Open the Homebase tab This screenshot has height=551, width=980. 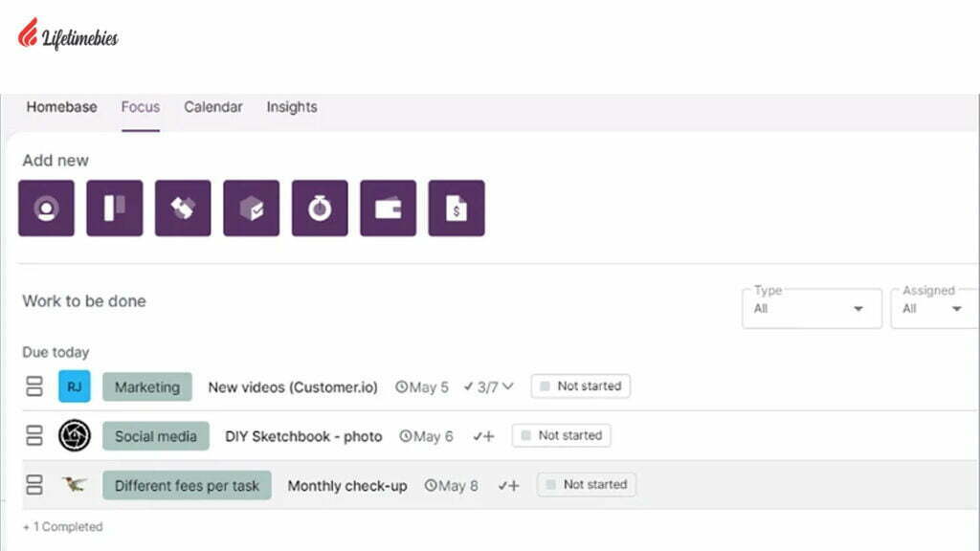[61, 107]
